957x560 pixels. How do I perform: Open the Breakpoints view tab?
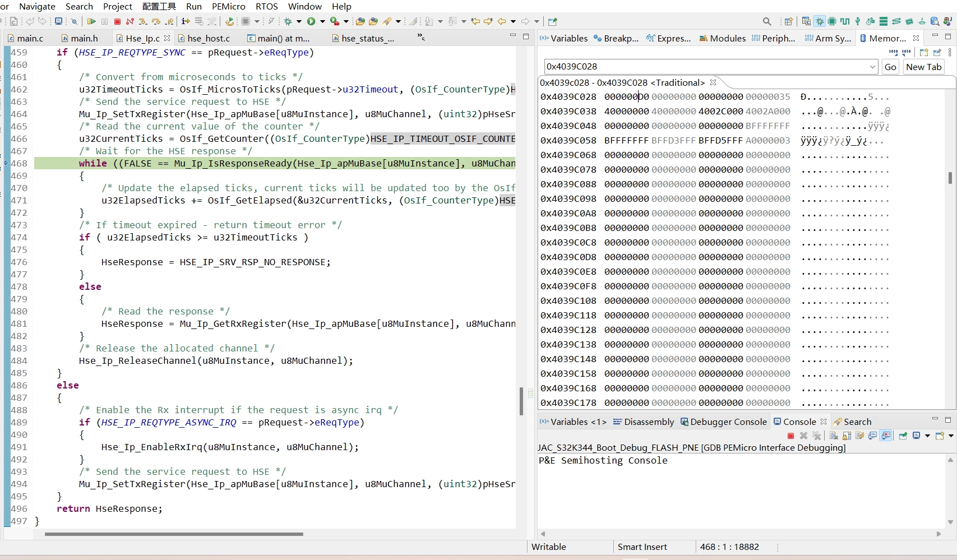tap(616, 38)
